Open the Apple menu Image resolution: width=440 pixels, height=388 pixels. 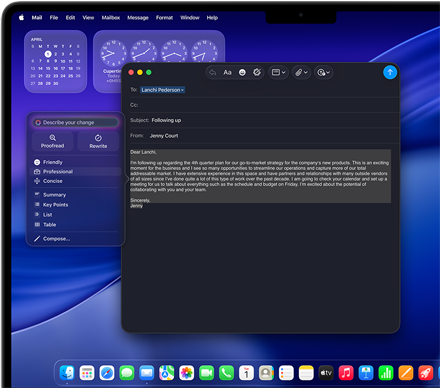[21, 17]
